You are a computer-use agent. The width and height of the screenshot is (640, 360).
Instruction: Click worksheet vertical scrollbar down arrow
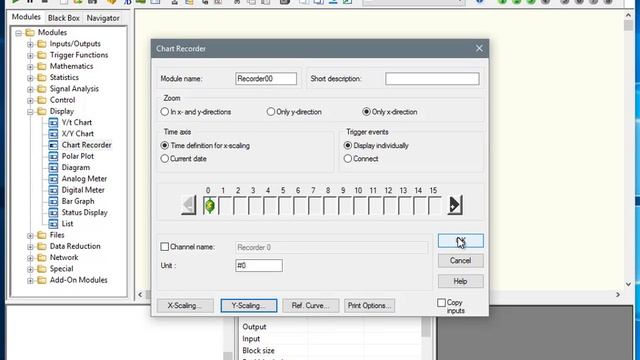tap(628, 284)
